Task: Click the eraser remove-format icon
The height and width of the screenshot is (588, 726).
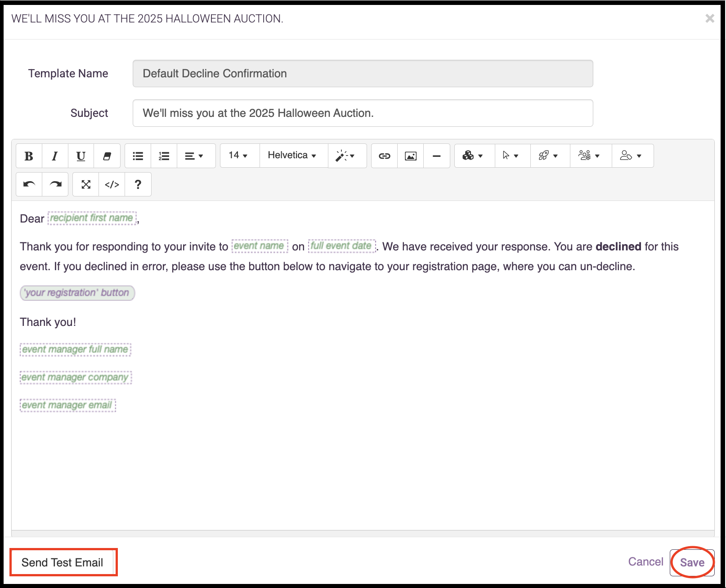Action: tap(107, 156)
